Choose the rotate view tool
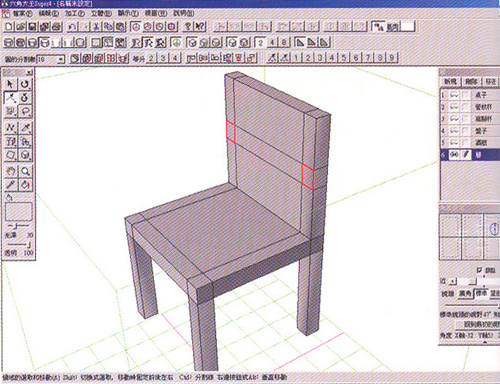Screen dimensions: 500x384 [x=25, y=84]
